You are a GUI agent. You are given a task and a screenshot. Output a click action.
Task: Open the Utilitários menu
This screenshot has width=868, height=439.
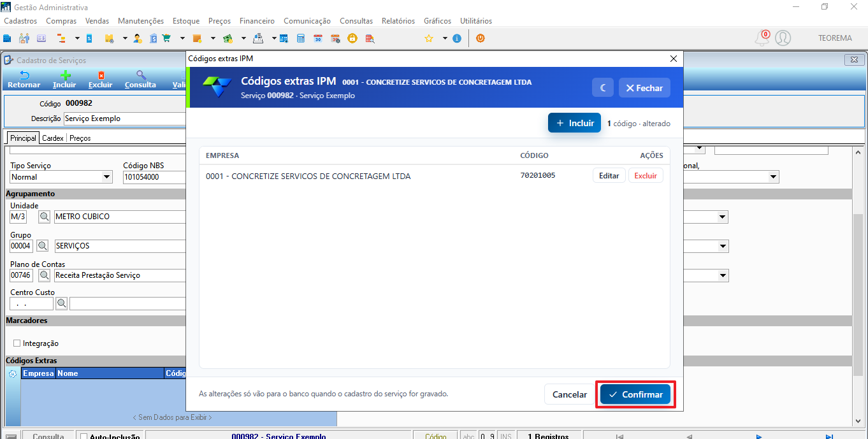[x=476, y=21]
